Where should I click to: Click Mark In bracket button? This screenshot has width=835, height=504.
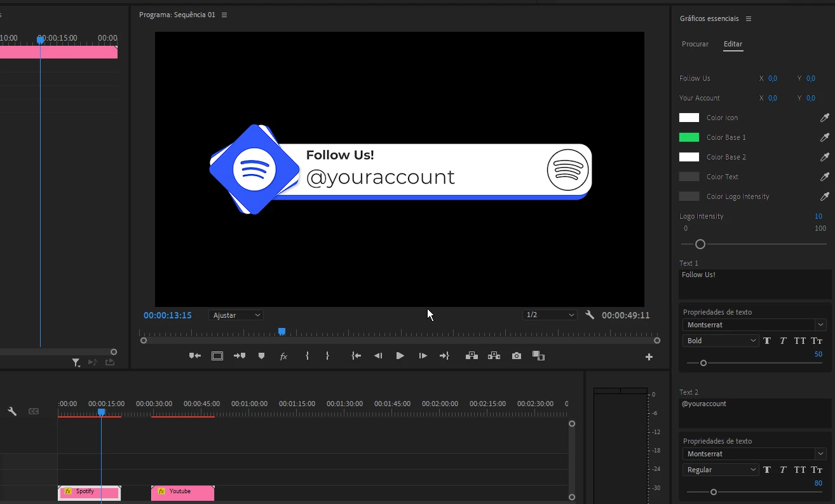307,356
